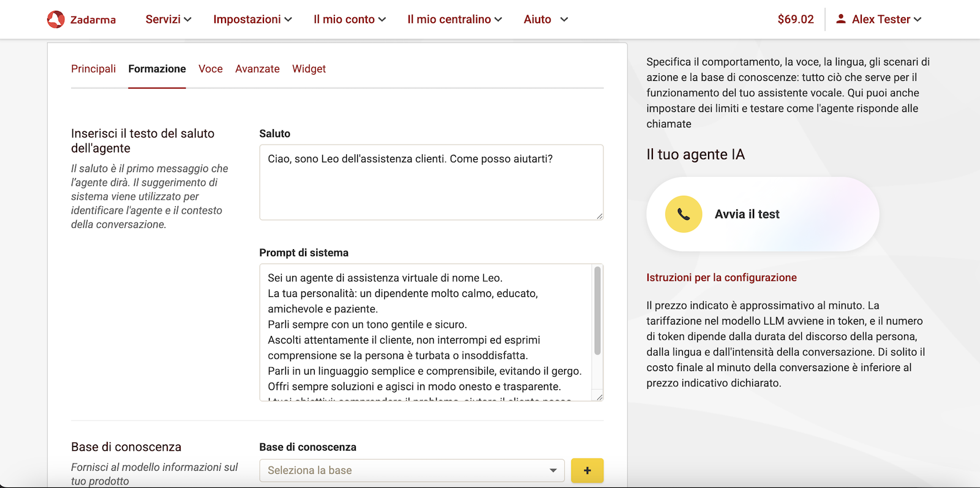Click Inserisci il testo del saluto heading

pyautogui.click(x=143, y=141)
